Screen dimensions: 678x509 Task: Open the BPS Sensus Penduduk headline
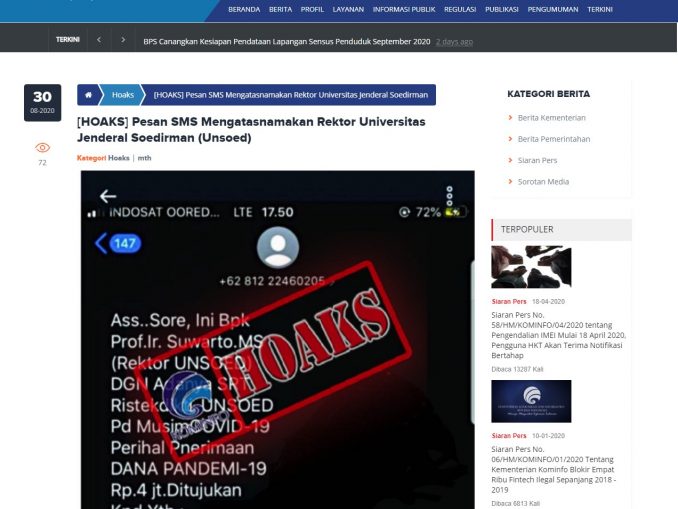tap(287, 42)
